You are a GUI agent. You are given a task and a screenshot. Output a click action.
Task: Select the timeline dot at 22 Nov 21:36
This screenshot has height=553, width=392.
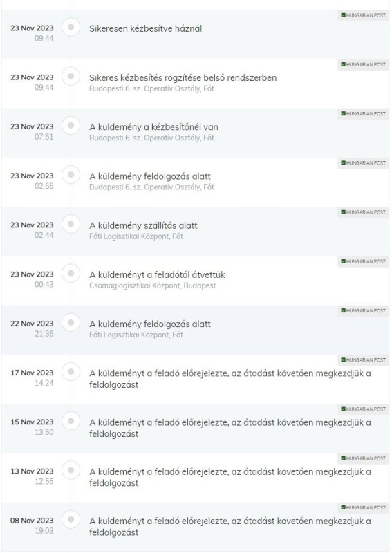click(x=71, y=322)
